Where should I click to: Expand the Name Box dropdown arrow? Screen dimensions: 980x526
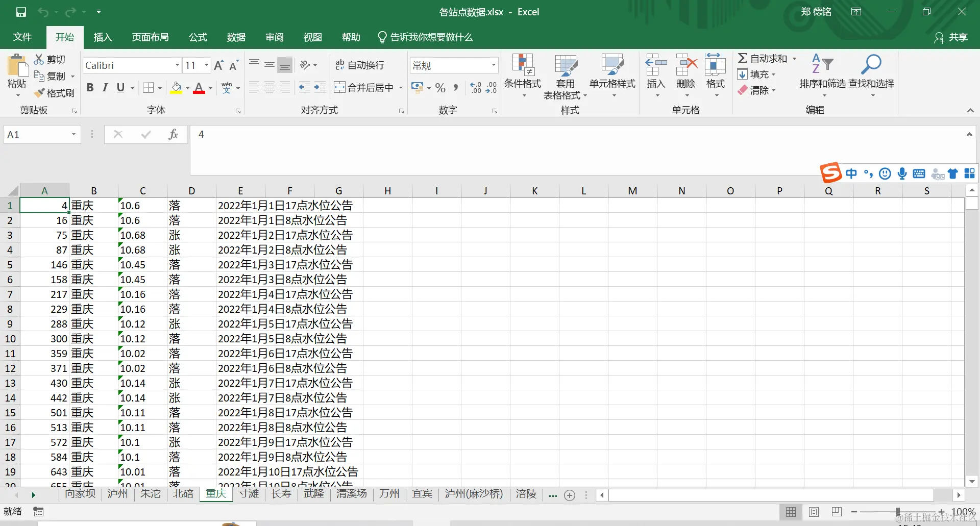[x=73, y=135]
